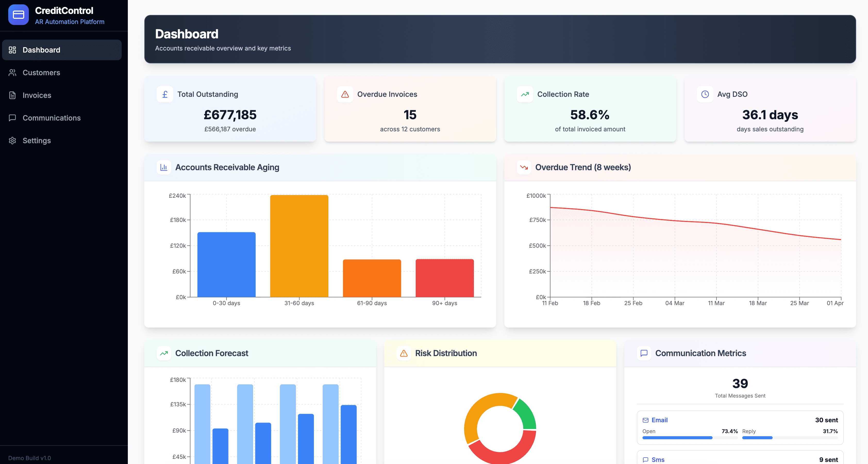This screenshot has width=868, height=464.
Task: Click the pound sign icon on Total Outstanding
Action: click(165, 94)
